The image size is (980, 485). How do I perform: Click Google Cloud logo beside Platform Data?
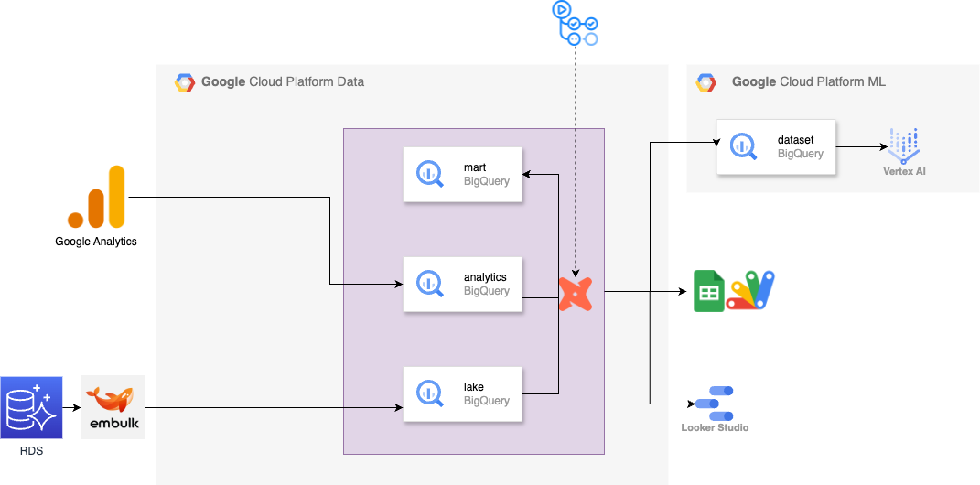(184, 82)
